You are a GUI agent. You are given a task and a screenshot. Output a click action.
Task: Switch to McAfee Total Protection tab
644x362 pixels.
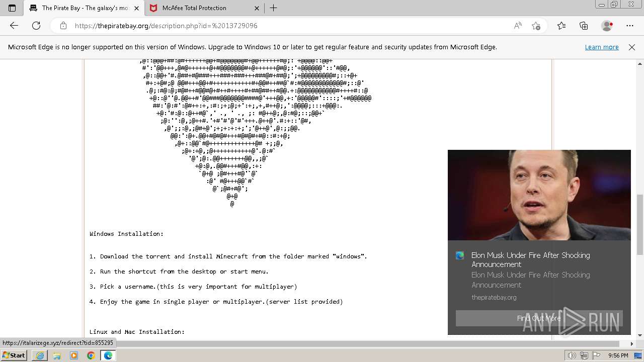pyautogui.click(x=204, y=8)
